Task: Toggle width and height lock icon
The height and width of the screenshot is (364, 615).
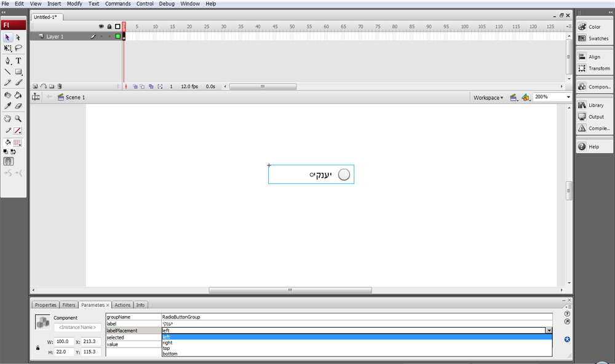Action: tap(38, 347)
